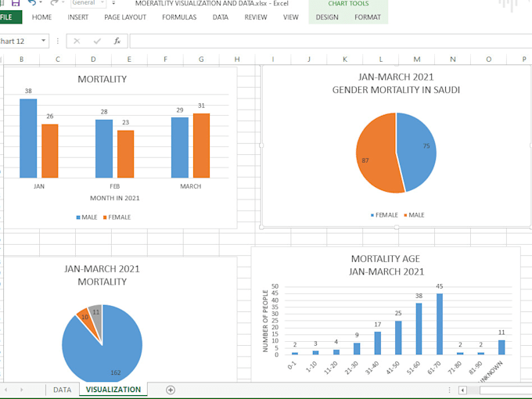
Task: Open the FORMULAS ribbon tab
Action: [x=179, y=17]
